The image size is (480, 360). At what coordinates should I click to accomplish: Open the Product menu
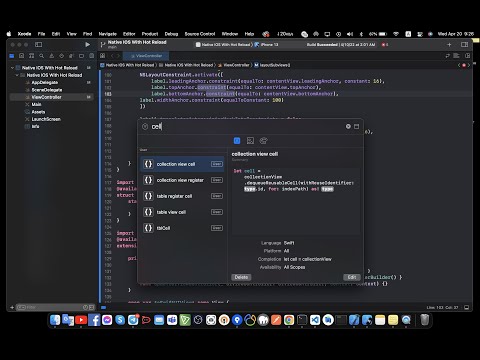pos(150,34)
